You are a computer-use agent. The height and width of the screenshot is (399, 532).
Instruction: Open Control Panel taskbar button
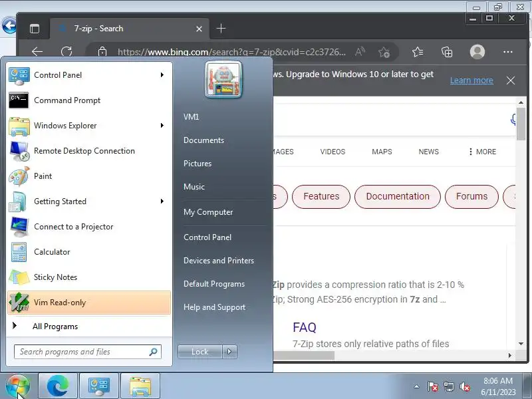98,386
